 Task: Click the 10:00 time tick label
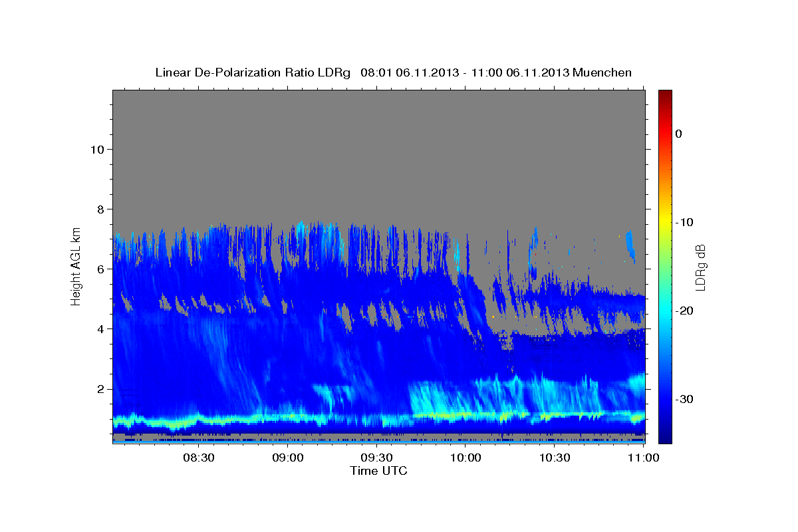coord(465,458)
